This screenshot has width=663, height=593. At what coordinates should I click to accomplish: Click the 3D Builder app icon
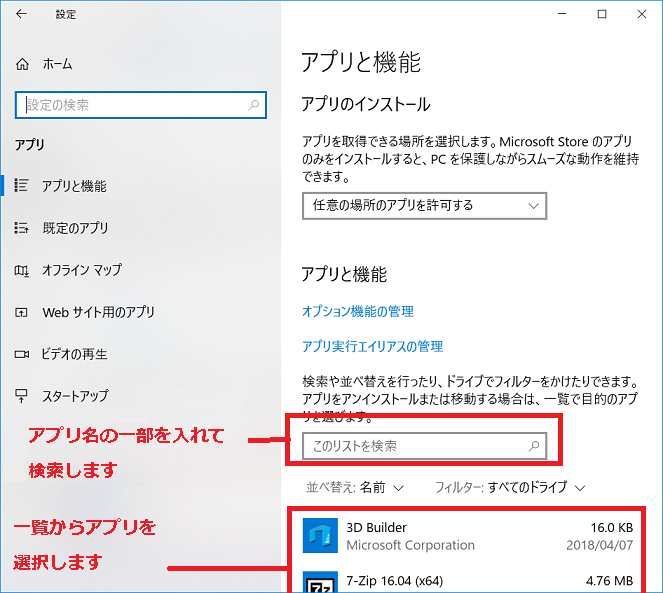[320, 535]
